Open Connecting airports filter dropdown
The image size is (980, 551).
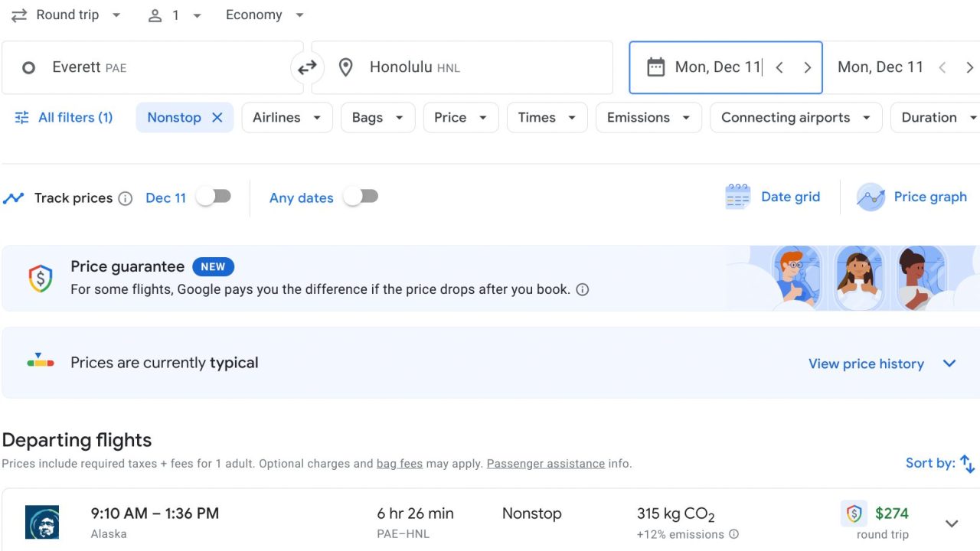[796, 117]
